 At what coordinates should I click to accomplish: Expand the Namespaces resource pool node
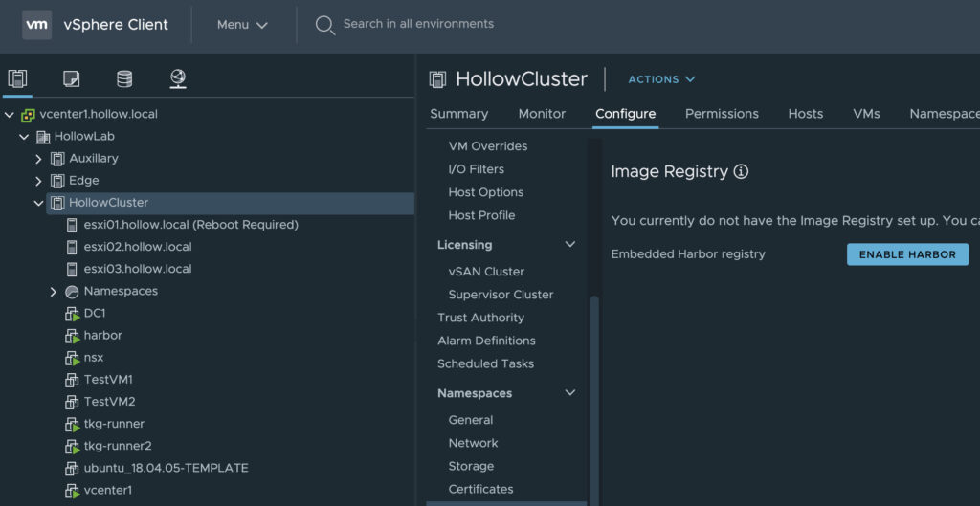(x=54, y=292)
